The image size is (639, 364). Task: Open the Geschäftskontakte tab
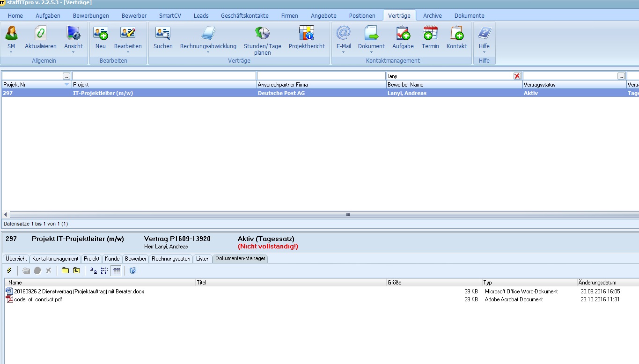tap(245, 15)
